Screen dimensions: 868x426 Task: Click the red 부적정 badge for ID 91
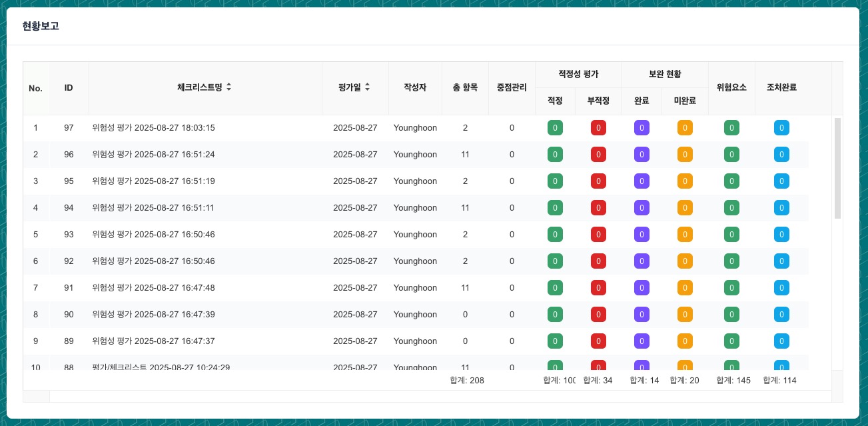[598, 288]
